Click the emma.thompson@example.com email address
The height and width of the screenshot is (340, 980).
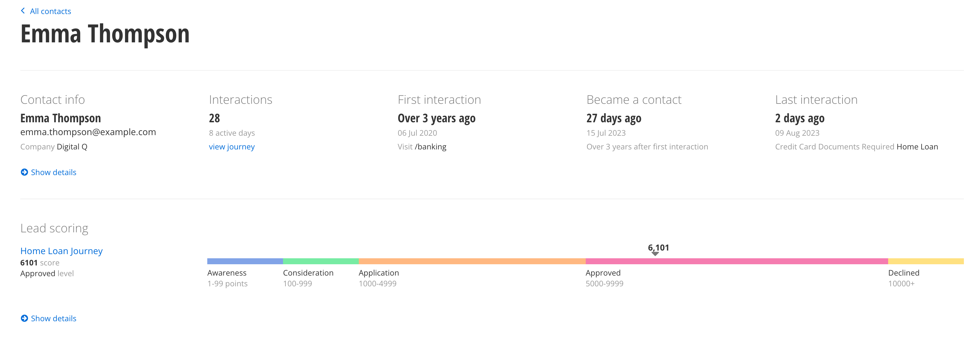(x=88, y=132)
